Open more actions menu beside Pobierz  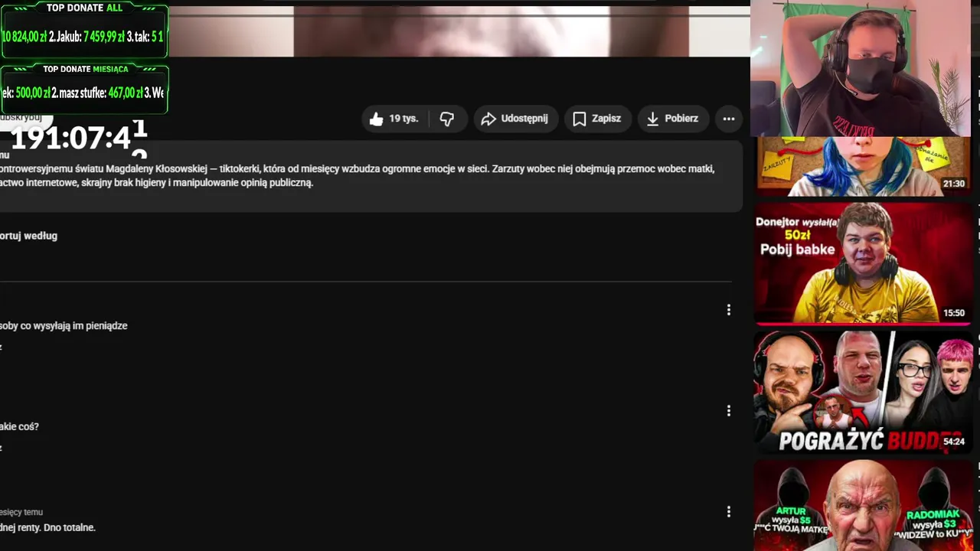[729, 119]
